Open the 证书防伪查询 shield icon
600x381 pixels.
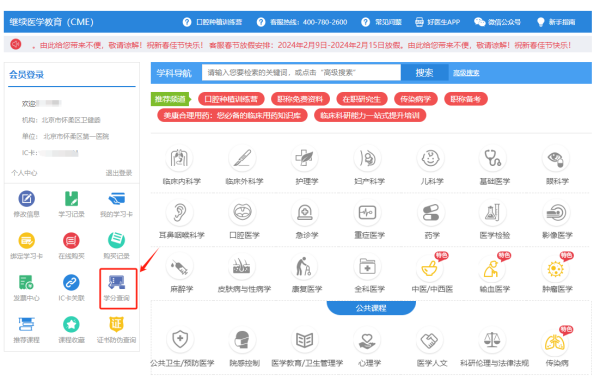(x=116, y=324)
